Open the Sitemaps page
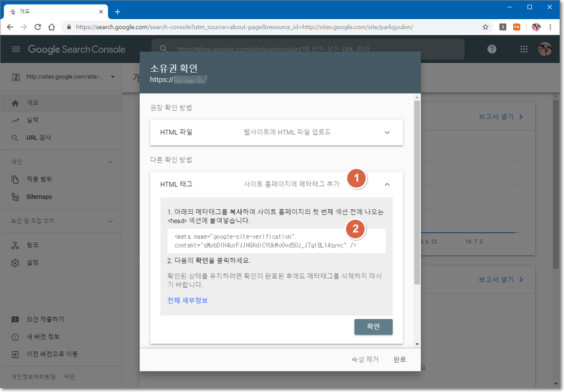Viewport: 564px width, 392px height. pyautogui.click(x=61, y=197)
